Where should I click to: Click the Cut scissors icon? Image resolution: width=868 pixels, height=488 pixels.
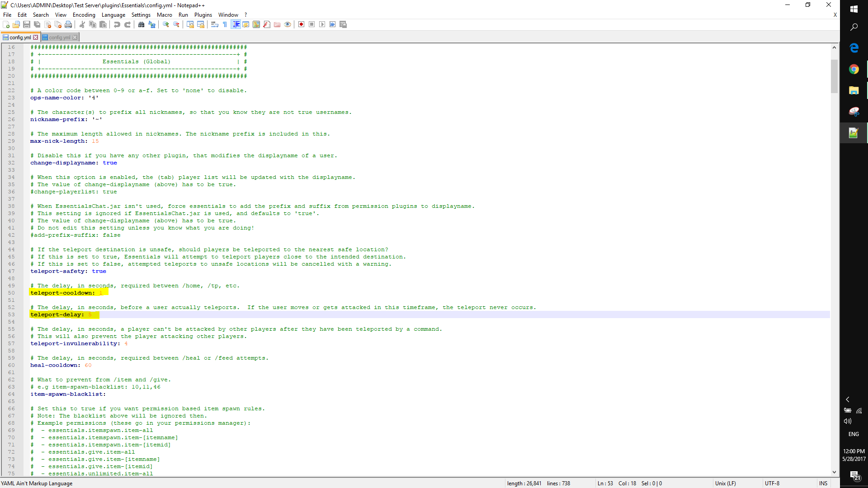(x=82, y=24)
